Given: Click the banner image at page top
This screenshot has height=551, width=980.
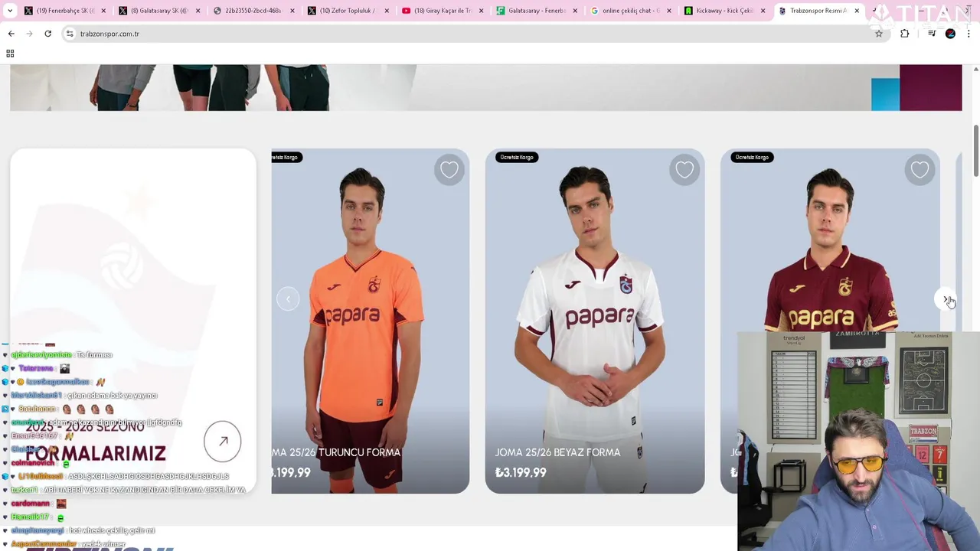Looking at the screenshot, I should click(x=485, y=87).
